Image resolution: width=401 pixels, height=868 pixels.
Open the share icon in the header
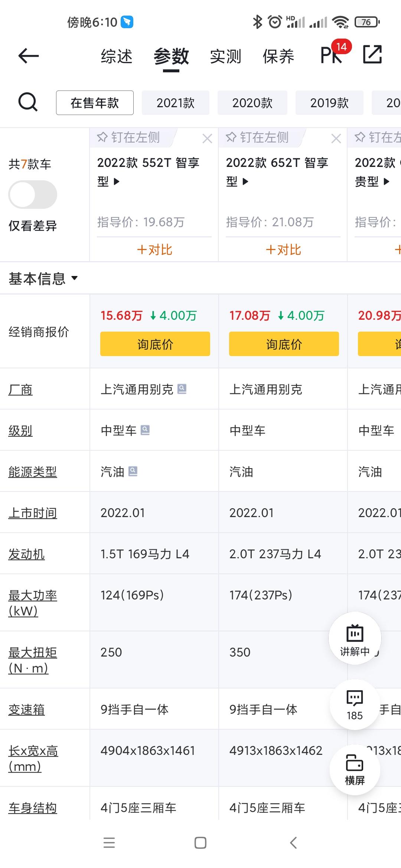pyautogui.click(x=372, y=55)
